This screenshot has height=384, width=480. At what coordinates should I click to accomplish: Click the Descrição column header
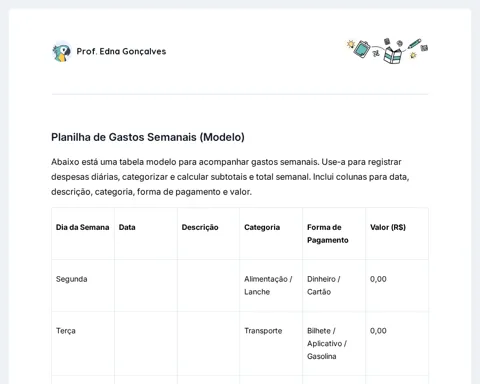pos(200,227)
